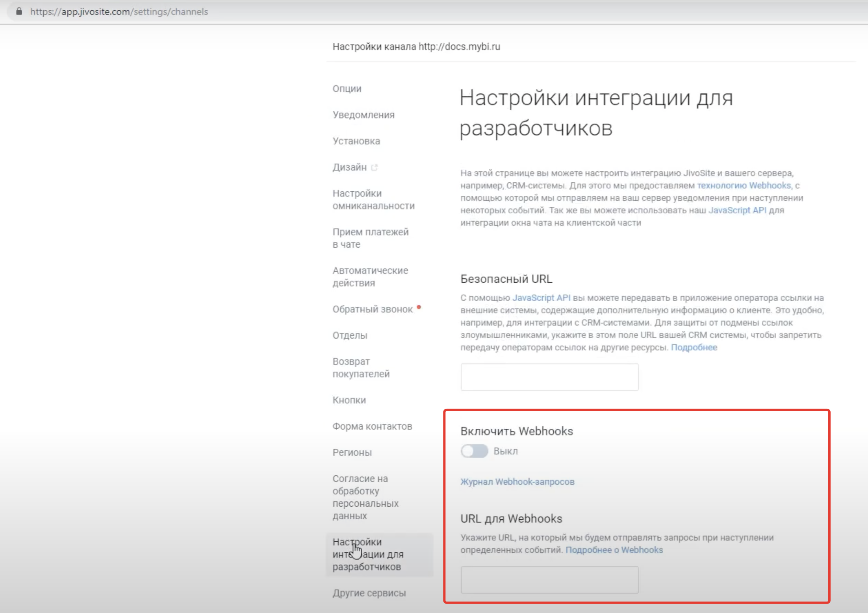Click the external link icon beside Дизайн
Image resolution: width=868 pixels, height=613 pixels.
click(374, 167)
